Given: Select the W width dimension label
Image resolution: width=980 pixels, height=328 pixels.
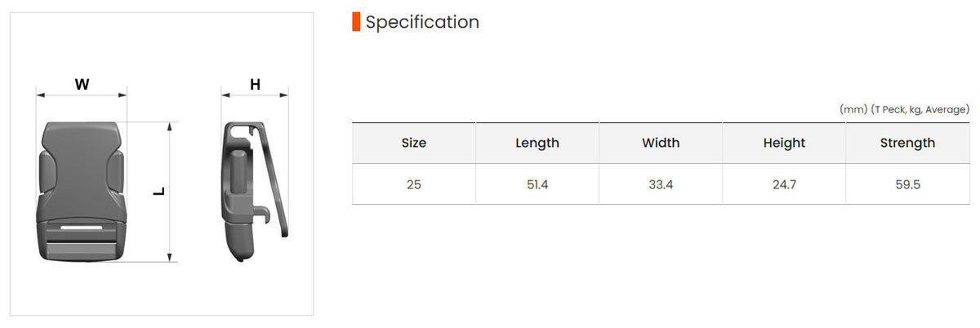Looking at the screenshot, I should tap(82, 84).
